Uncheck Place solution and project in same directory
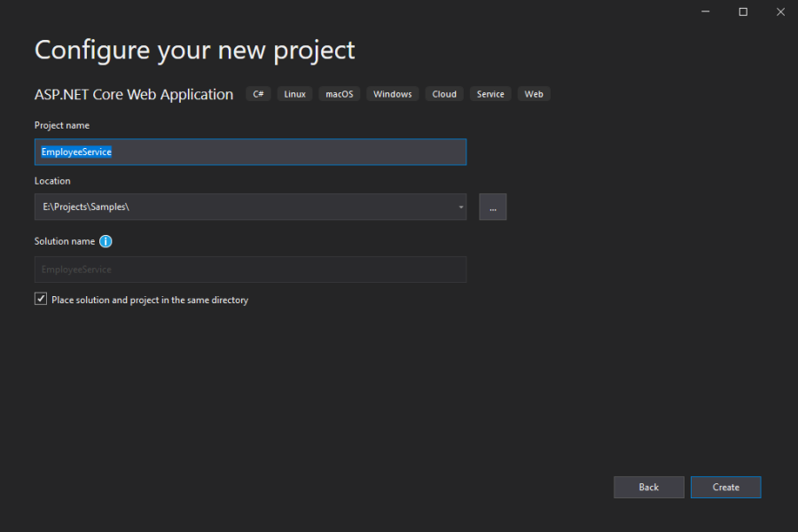 tap(41, 299)
